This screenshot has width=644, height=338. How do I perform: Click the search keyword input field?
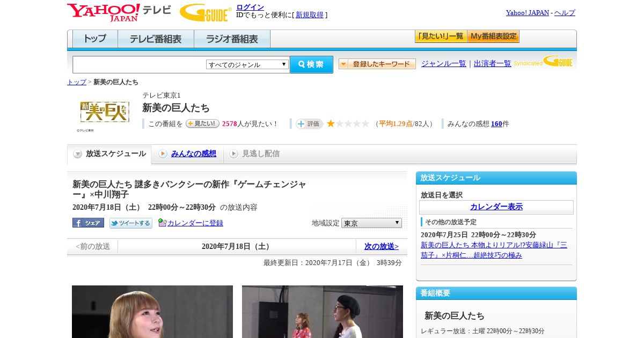pos(140,64)
